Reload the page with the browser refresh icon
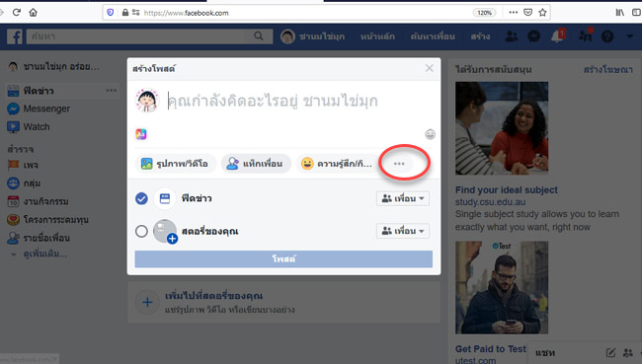The height and width of the screenshot is (364, 642). (x=17, y=12)
